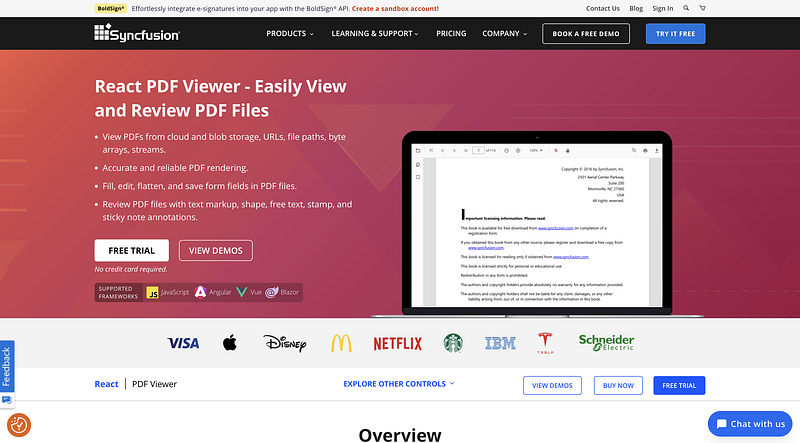800x443 pixels.
Task: Open the Contact Us link
Action: click(x=603, y=9)
